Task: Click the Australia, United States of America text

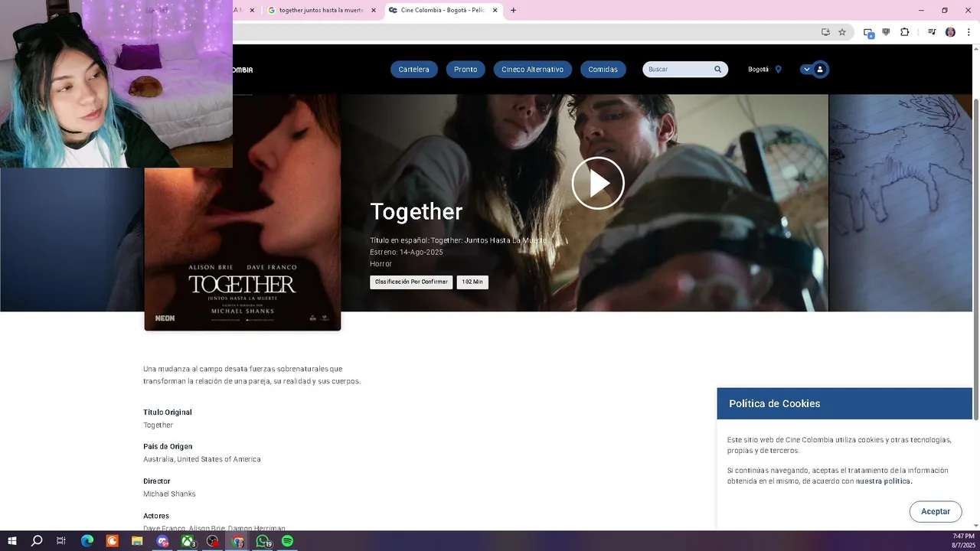Action: click(x=202, y=459)
